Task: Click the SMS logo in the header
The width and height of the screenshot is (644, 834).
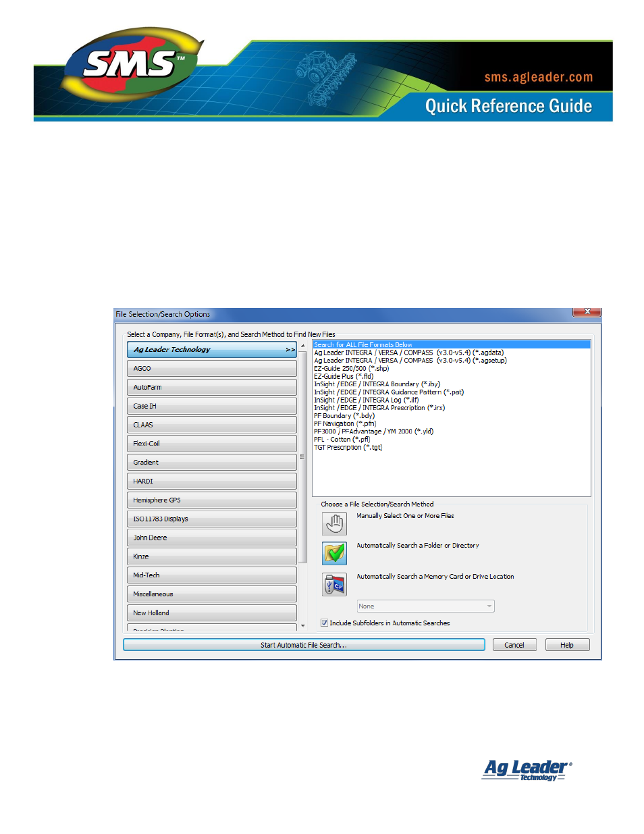Action: pyautogui.click(x=134, y=64)
